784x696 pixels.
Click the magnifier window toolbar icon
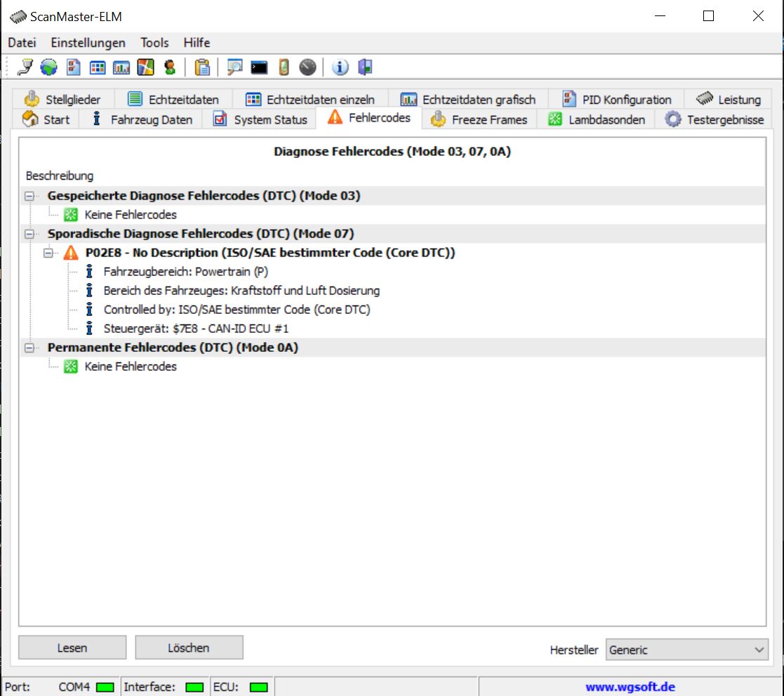[234, 67]
